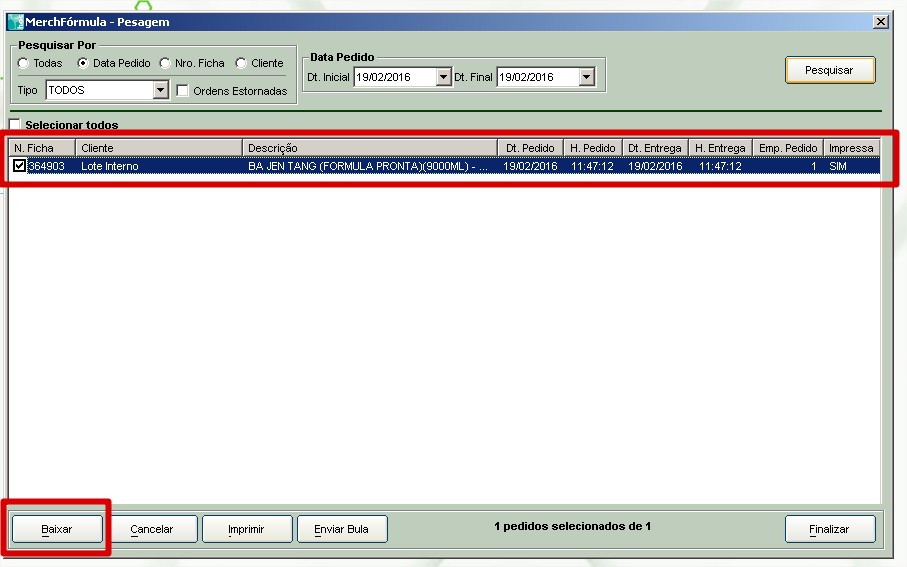Close the Pesagem window
Viewport: 907px width, 567px height.
[x=880, y=22]
